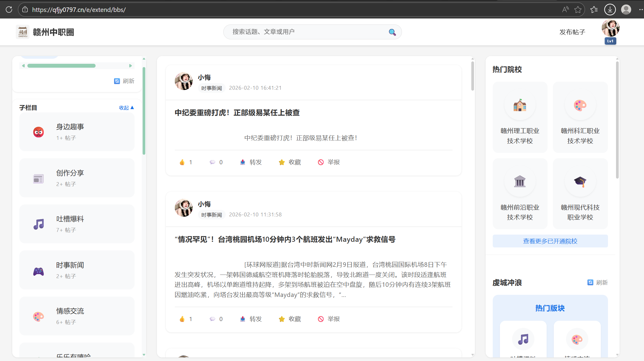Add page to browser favorites star
Viewport: 644px width, 361px height.
point(578,10)
